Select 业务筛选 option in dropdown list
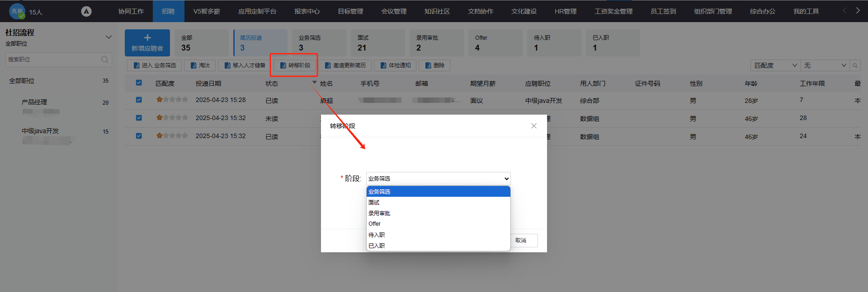868x292 pixels. tap(438, 192)
